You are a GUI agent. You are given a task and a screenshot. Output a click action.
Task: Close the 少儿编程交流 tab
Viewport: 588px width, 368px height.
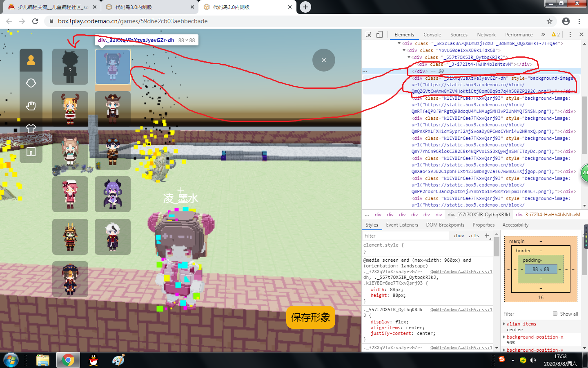pos(95,7)
